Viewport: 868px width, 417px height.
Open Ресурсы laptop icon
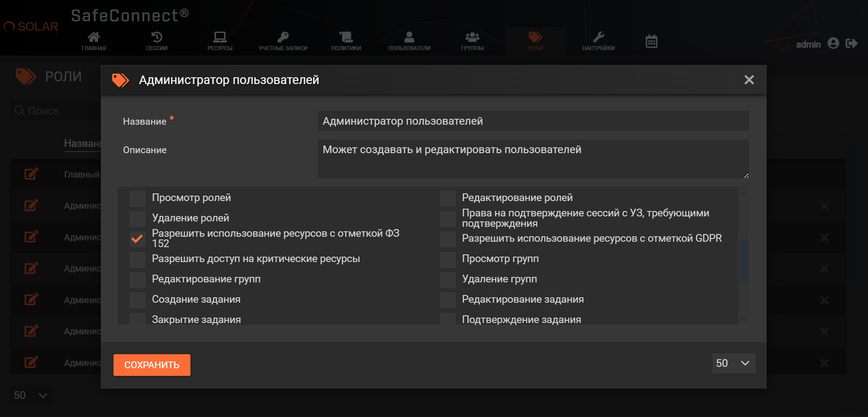pyautogui.click(x=220, y=41)
